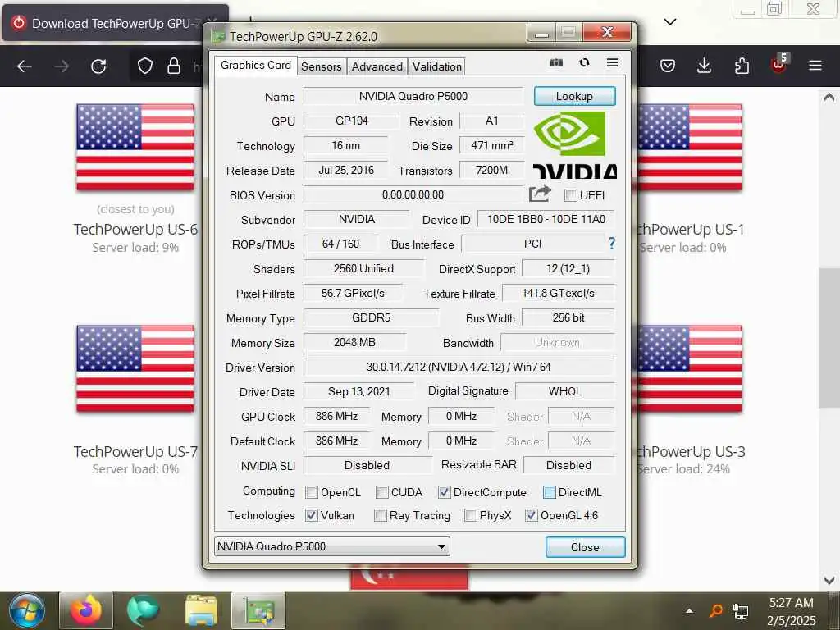Click the Memory Size value 2048 MB
Viewport: 840px width, 630px height.
click(354, 342)
